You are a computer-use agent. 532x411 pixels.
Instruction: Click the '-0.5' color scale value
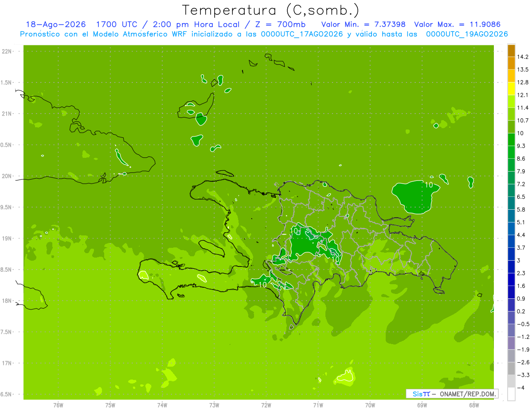pyautogui.click(x=523, y=324)
